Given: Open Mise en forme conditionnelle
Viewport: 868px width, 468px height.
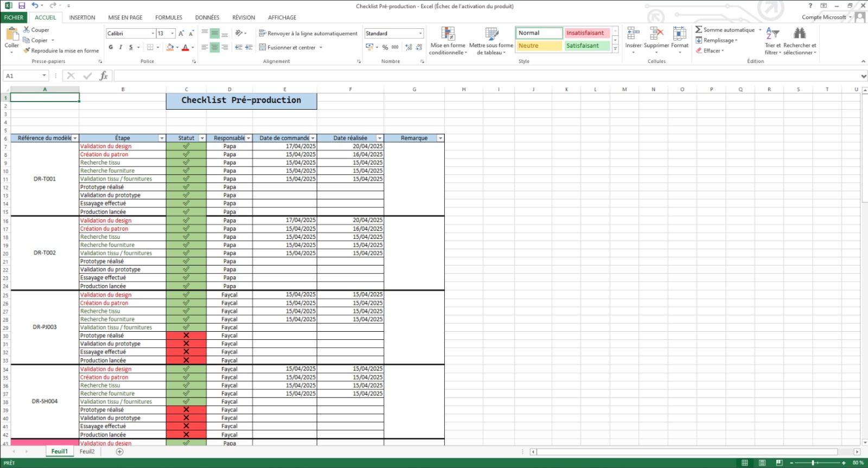Looking at the screenshot, I should tap(448, 35).
